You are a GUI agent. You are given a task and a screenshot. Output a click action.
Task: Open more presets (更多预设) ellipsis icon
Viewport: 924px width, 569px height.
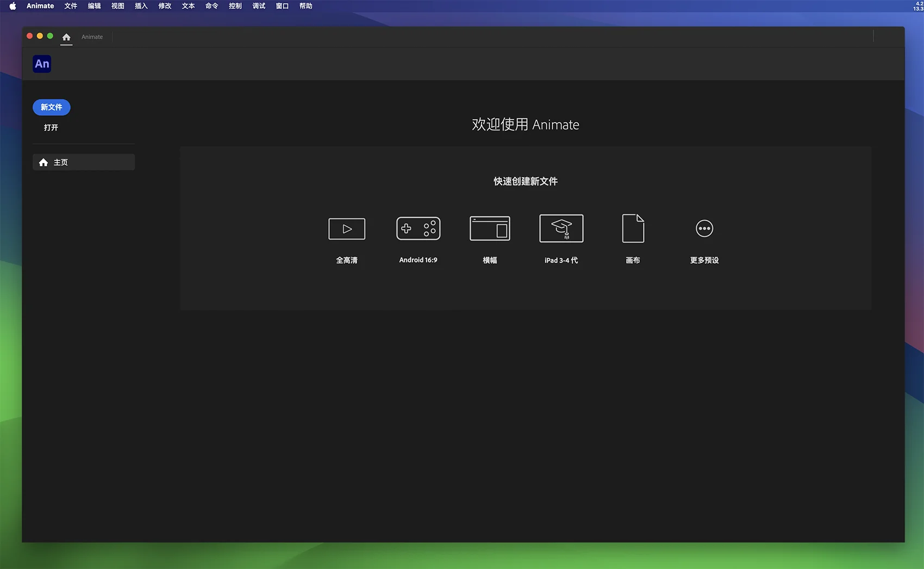click(x=704, y=228)
